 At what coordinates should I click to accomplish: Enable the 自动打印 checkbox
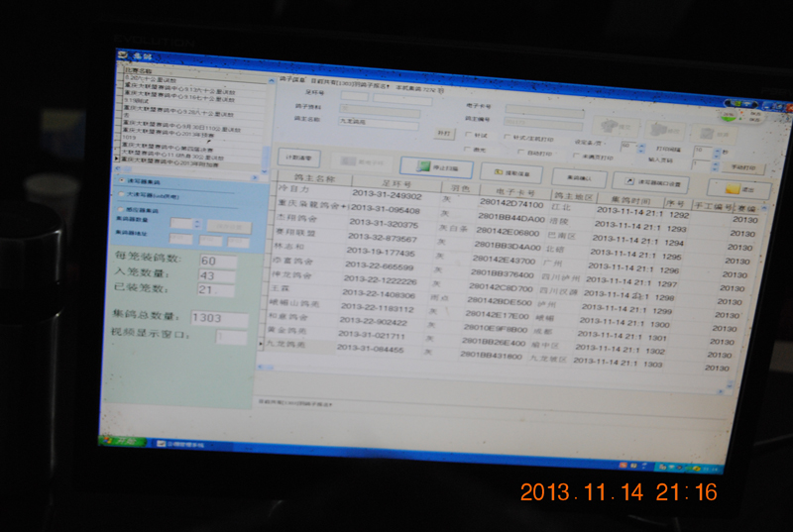[520, 153]
